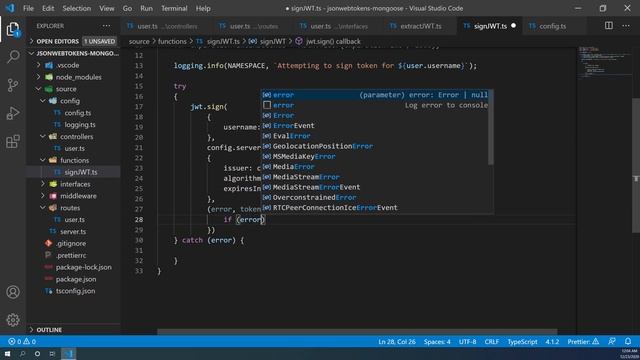Open the Extensions view
The height and width of the screenshot is (360, 640).
click(x=13, y=141)
